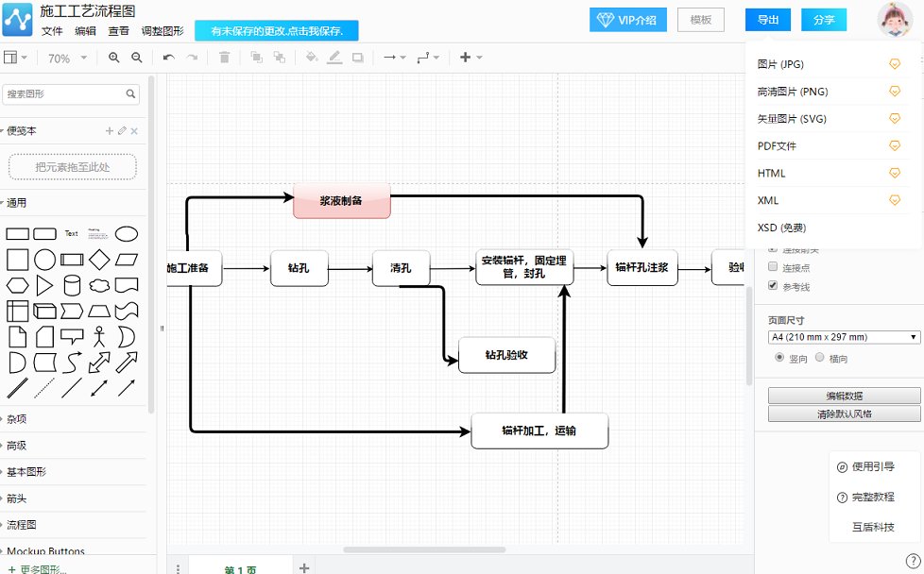Click the 搜索图形 search field
This screenshot has width=924, height=574.
tap(64, 94)
